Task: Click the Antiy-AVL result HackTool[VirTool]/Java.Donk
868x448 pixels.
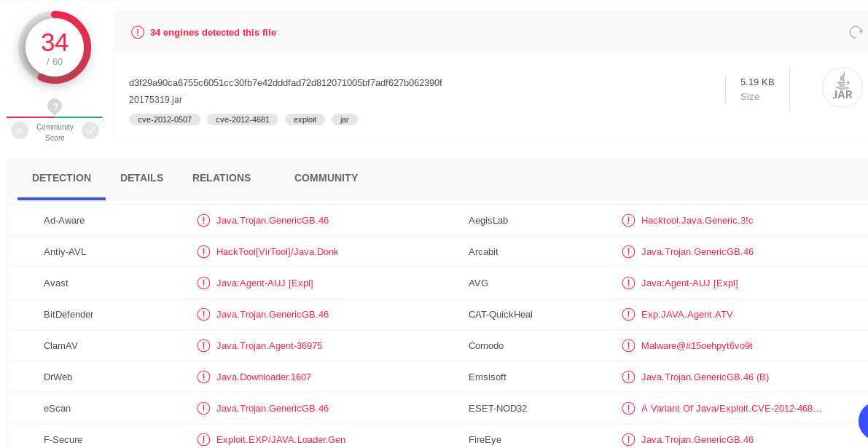Action: coord(278,251)
